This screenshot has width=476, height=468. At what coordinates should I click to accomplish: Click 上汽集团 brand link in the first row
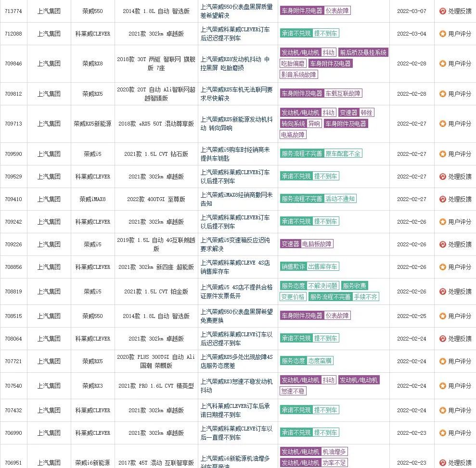pyautogui.click(x=49, y=10)
